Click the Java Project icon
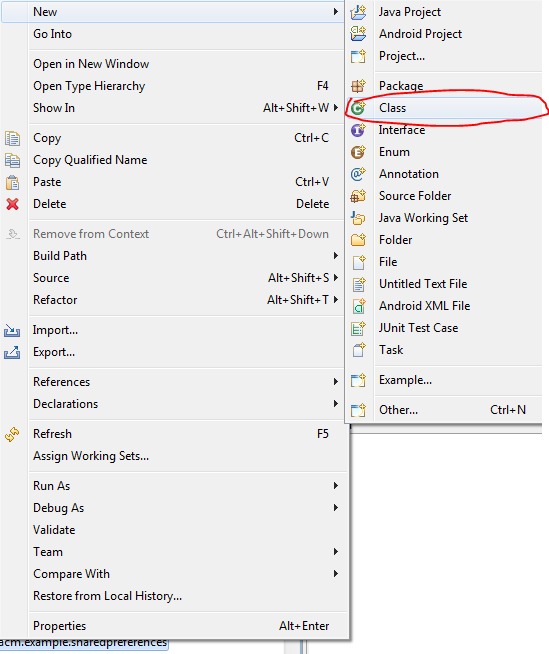The image size is (549, 654). 358,12
